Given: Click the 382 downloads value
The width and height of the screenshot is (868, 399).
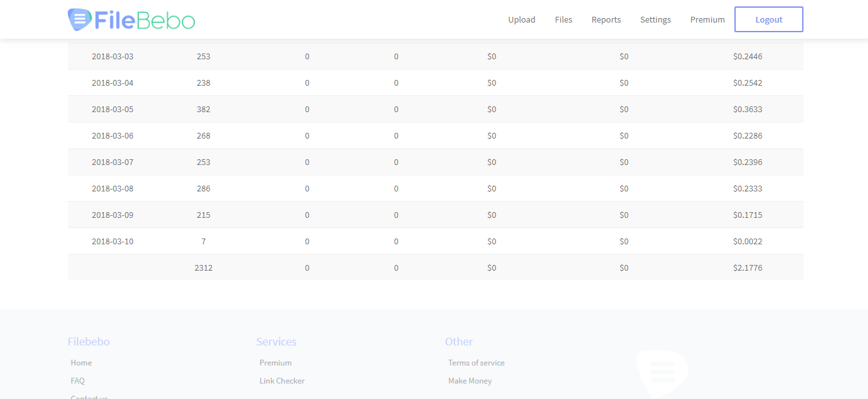Looking at the screenshot, I should 203,109.
